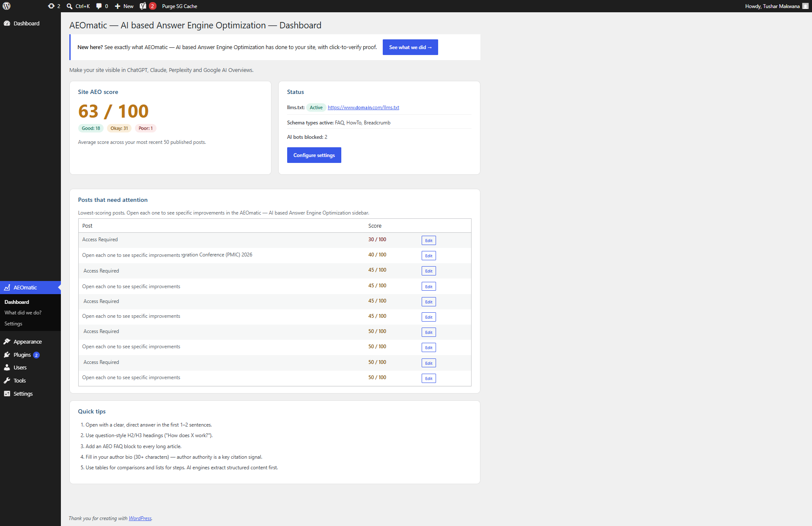This screenshot has height=526, width=812.
Task: Click the tip about question-style H2/H3 headings
Action: tap(149, 435)
